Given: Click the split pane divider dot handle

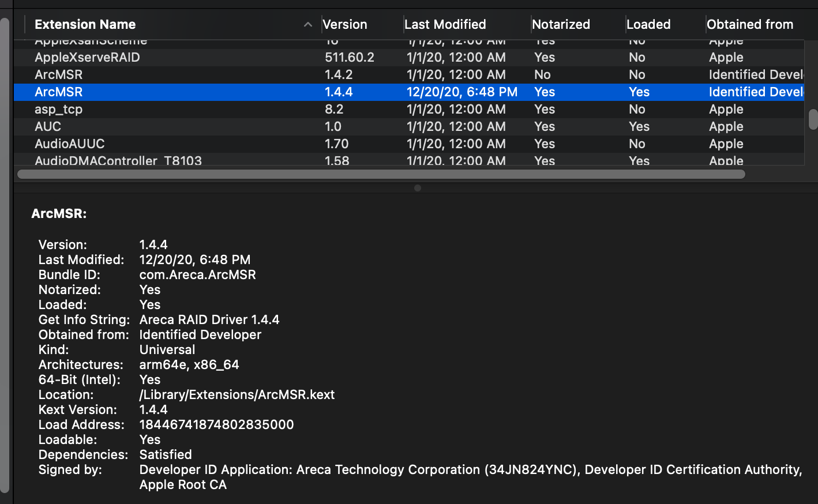Looking at the screenshot, I should click(418, 188).
